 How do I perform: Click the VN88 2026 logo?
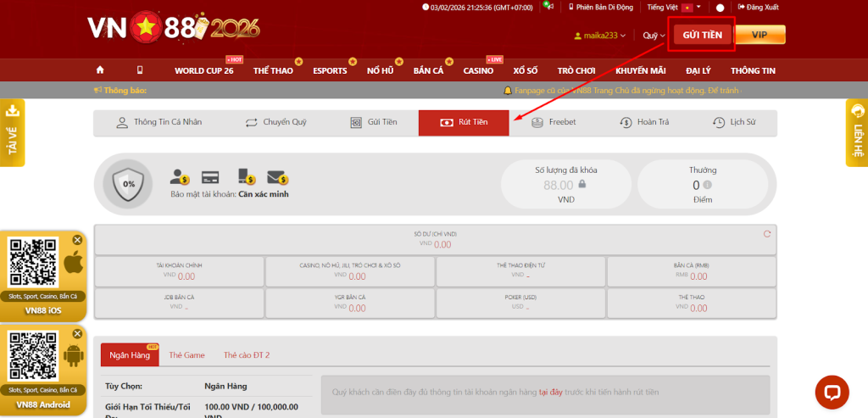click(173, 27)
